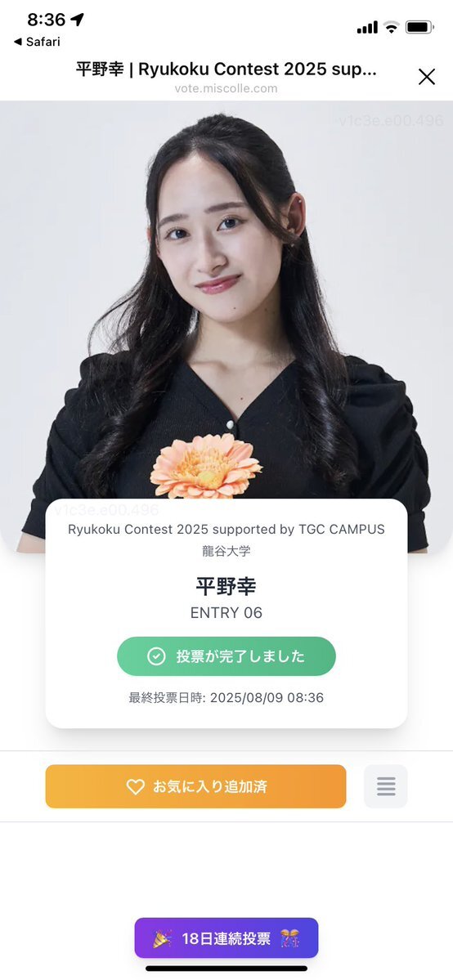Tap the 龍谷大学 university label
Screen dimensions: 453x980
tap(226, 552)
